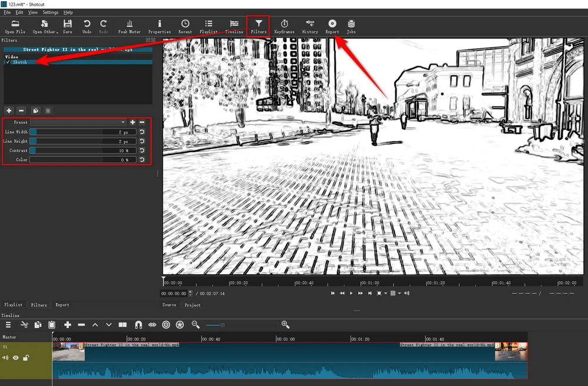Open the timeline hamburger menu
This screenshot has height=386, width=588.
click(8, 324)
